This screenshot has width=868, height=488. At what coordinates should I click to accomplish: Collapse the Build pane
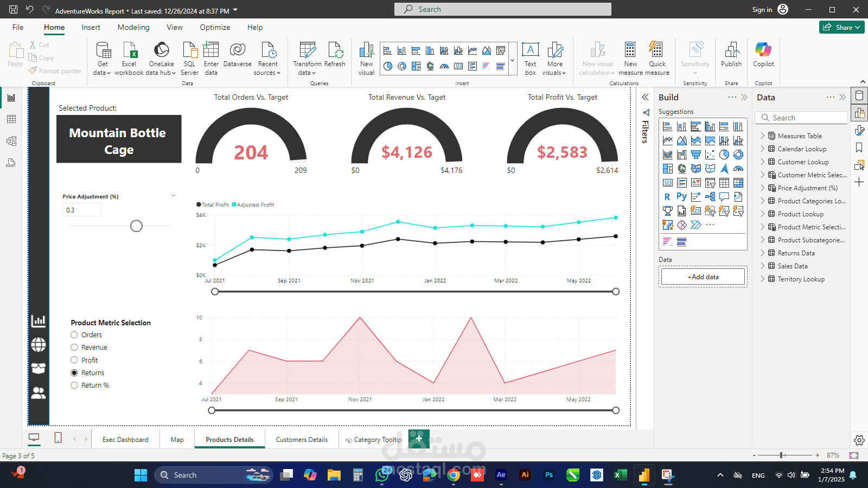(x=744, y=97)
